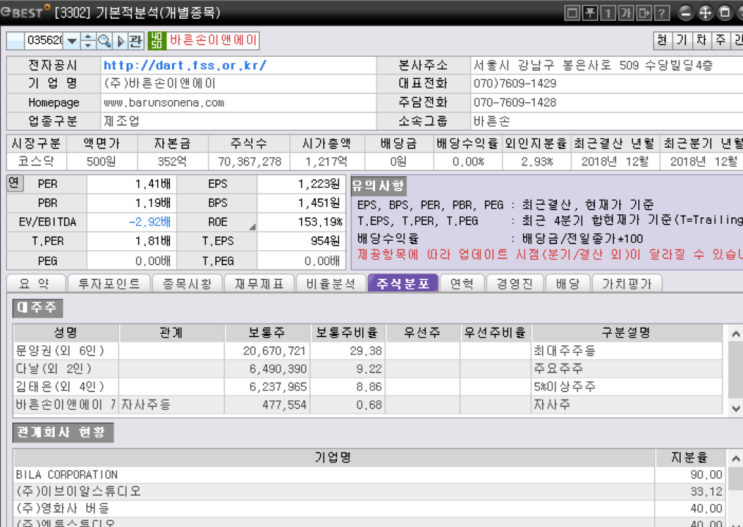This screenshot has width=743, height=527.
Task: Switch to the 재무제표 tab
Action: click(259, 283)
